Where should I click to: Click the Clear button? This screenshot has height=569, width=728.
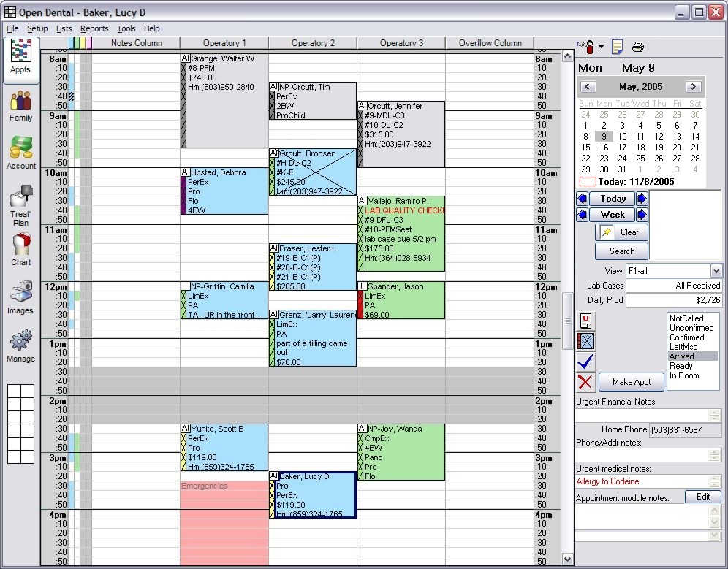click(621, 232)
